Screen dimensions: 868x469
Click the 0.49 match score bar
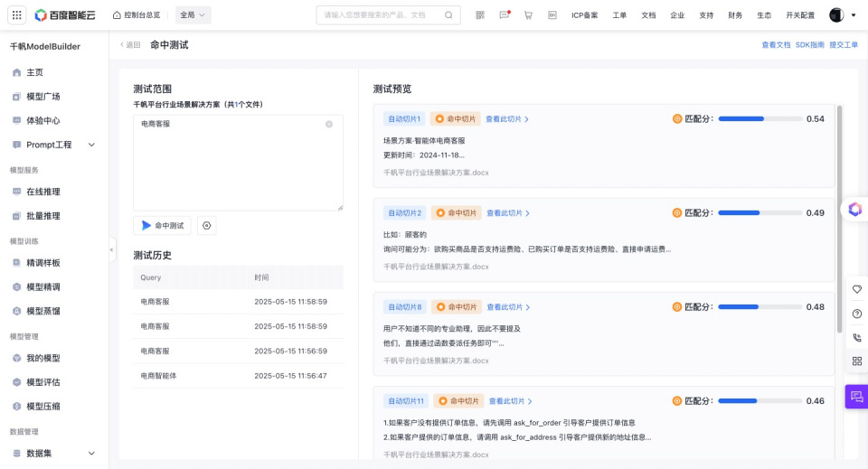[760, 213]
